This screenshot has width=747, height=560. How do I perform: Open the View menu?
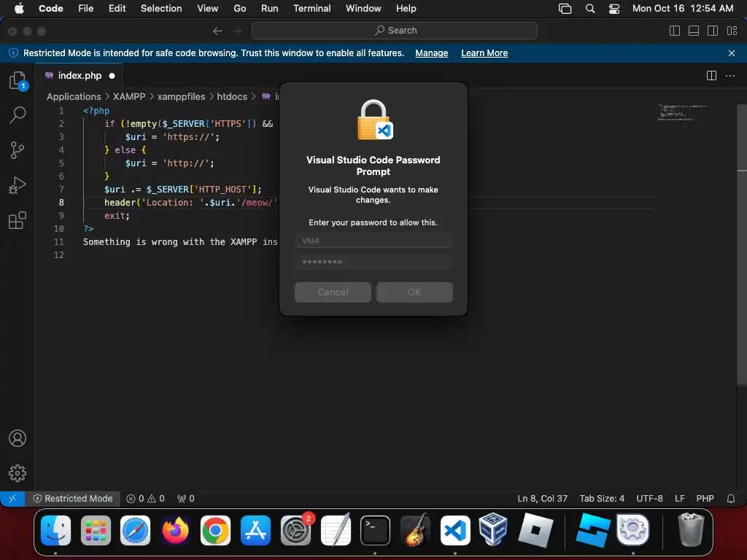[x=208, y=9]
